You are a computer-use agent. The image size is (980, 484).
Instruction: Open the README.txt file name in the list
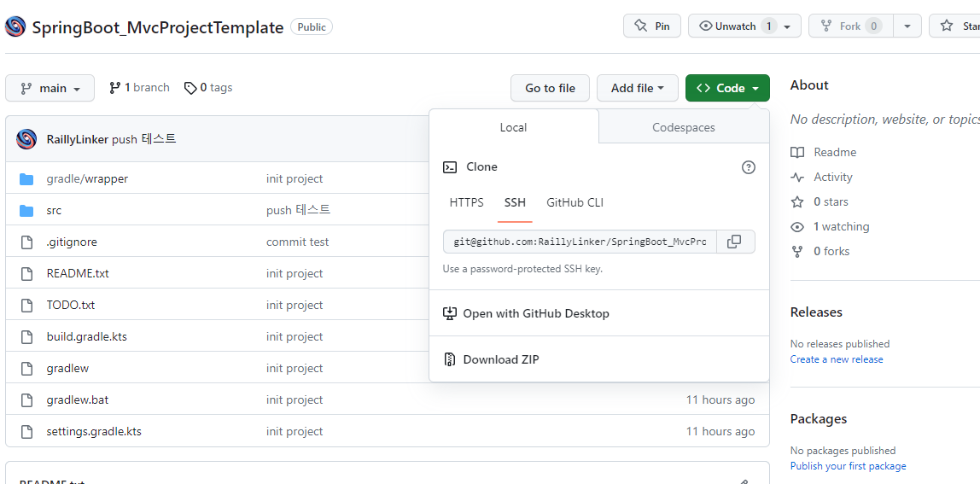point(78,274)
